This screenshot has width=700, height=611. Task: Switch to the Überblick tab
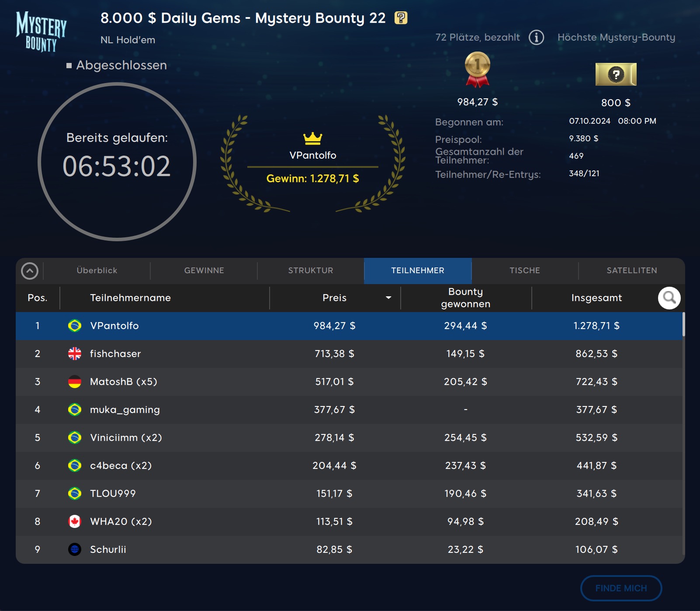click(97, 271)
